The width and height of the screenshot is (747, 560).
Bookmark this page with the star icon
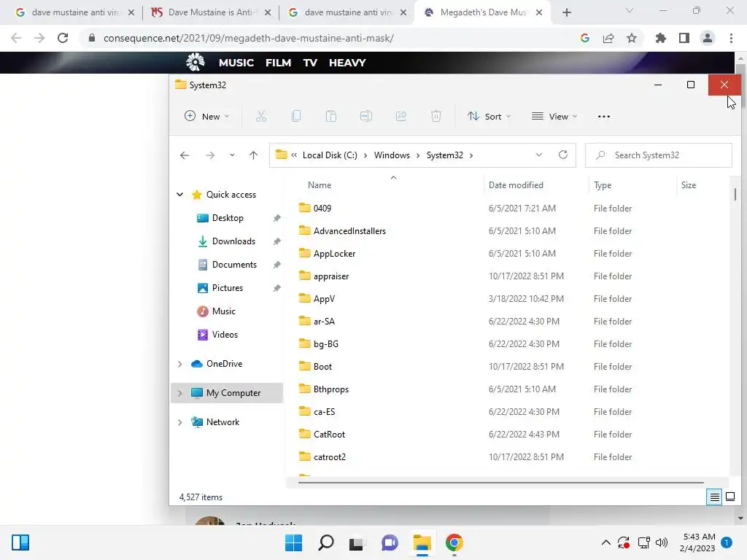[632, 38]
